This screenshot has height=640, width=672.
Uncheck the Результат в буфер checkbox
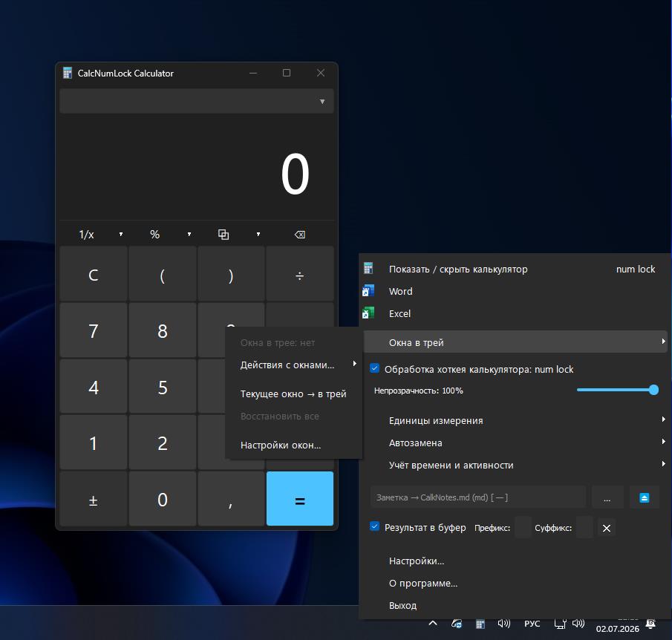pos(374,526)
